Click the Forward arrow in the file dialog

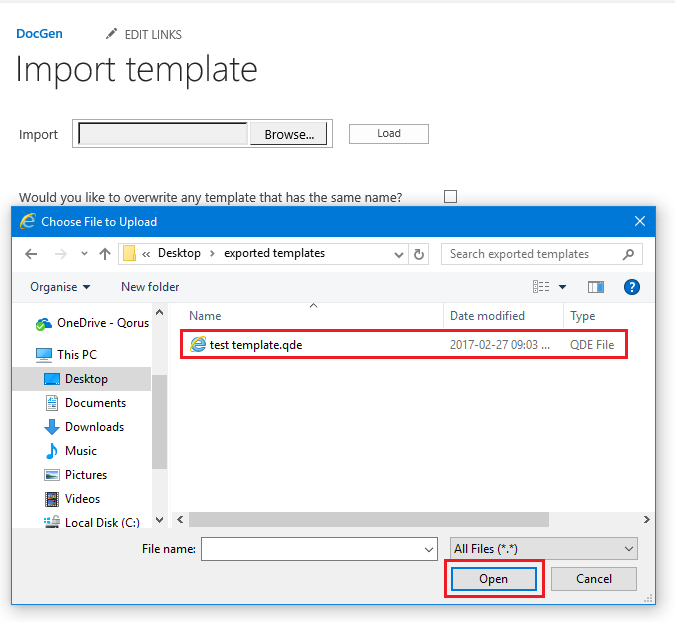click(61, 254)
